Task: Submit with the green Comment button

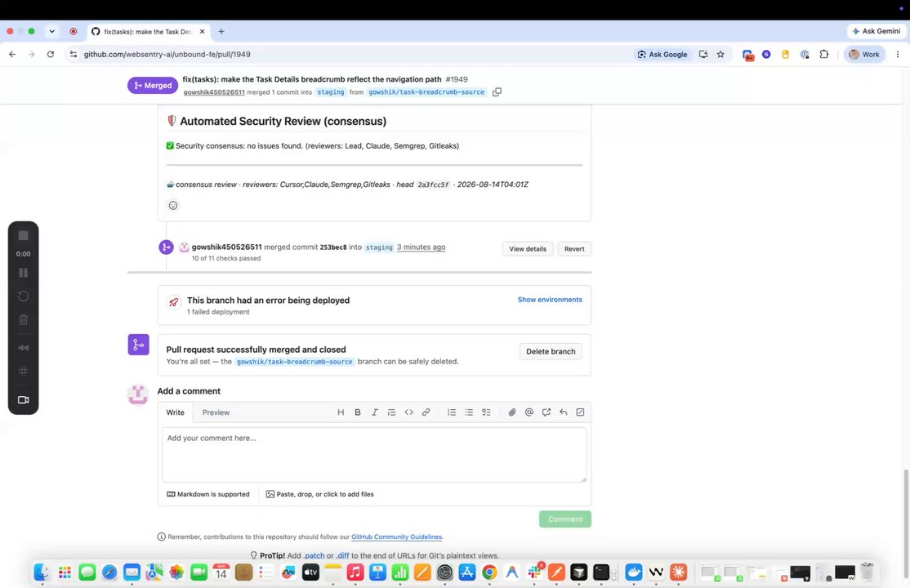Action: point(564,519)
